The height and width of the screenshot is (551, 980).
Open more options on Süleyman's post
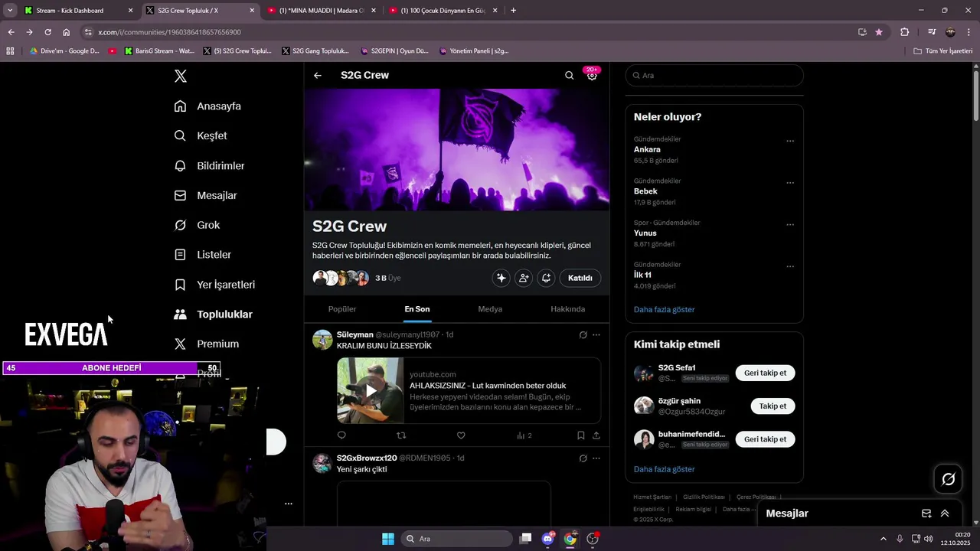[596, 334]
